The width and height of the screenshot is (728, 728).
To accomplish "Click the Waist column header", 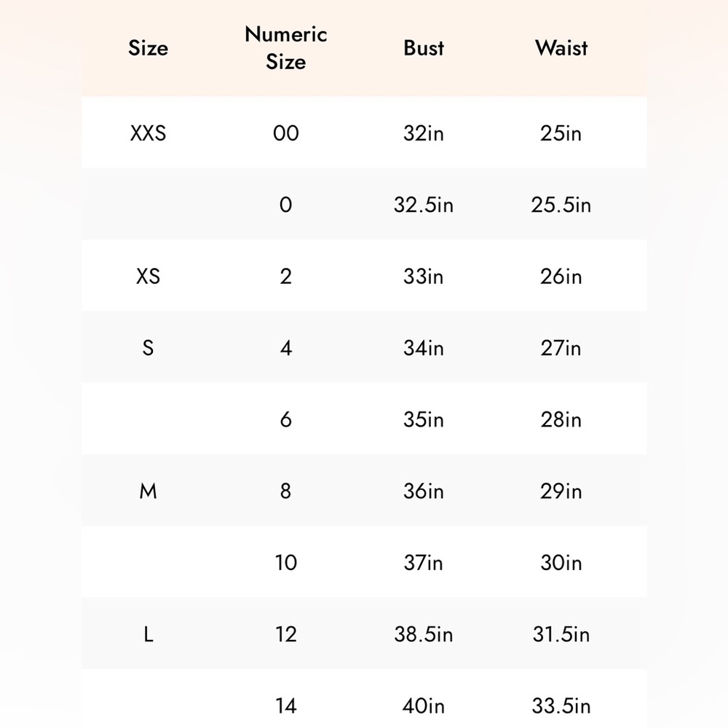I will pyautogui.click(x=561, y=48).
